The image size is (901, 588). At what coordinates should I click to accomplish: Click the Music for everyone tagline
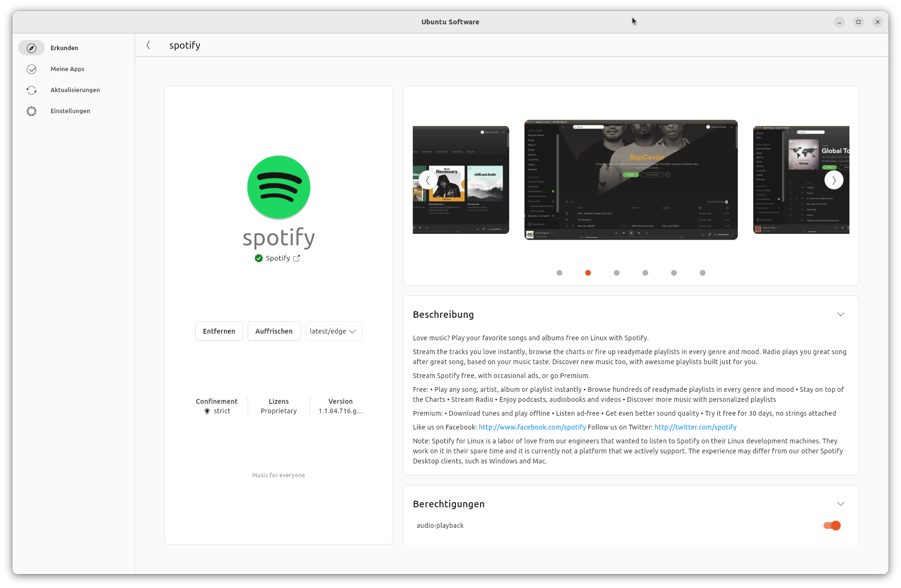(x=279, y=475)
